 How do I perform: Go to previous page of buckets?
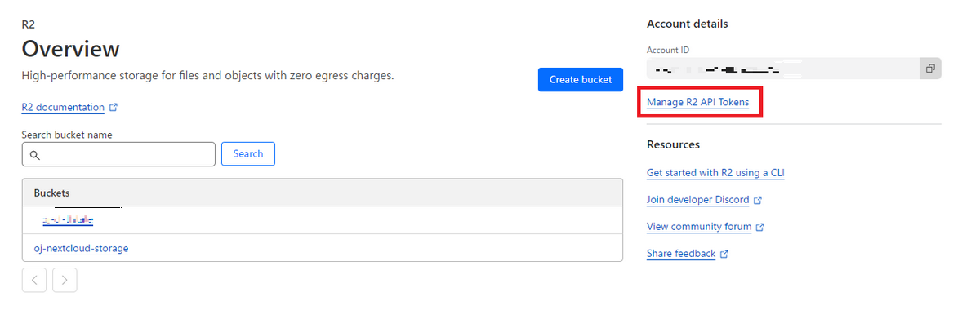pos(34,280)
